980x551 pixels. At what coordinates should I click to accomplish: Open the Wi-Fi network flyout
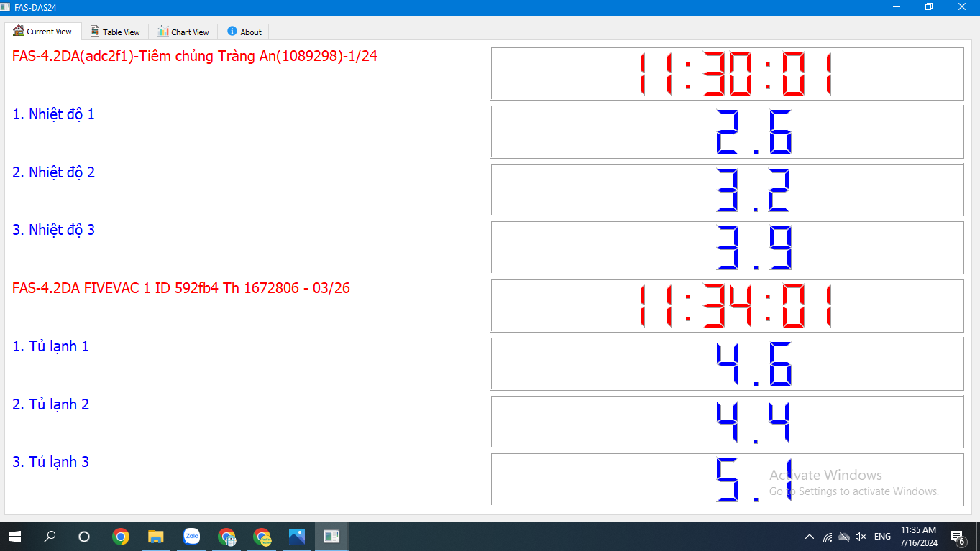tap(828, 537)
